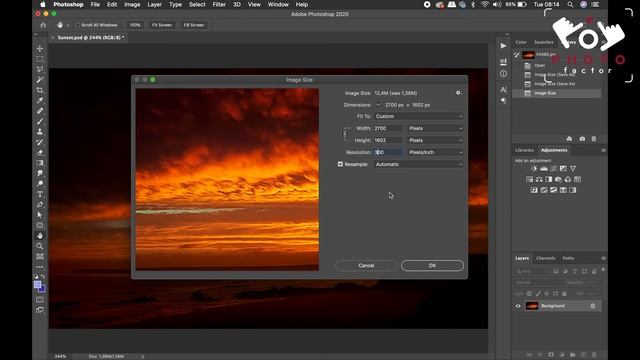The image size is (640, 360).
Task: Select the Crop tool
Action: pyautogui.click(x=40, y=90)
